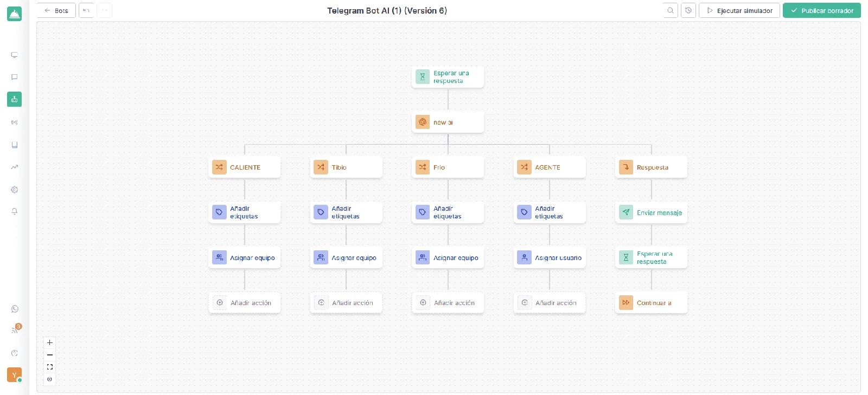Select the new ai node

click(448, 122)
